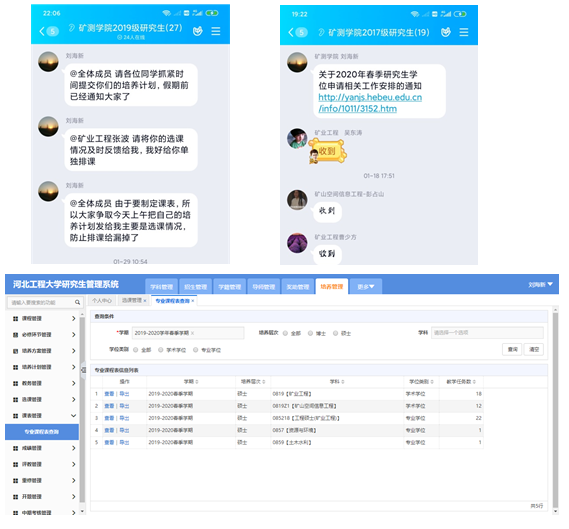Screen dimensions: 569x529
Task: Select 博士 radio for 培养层次
Action: (310, 333)
